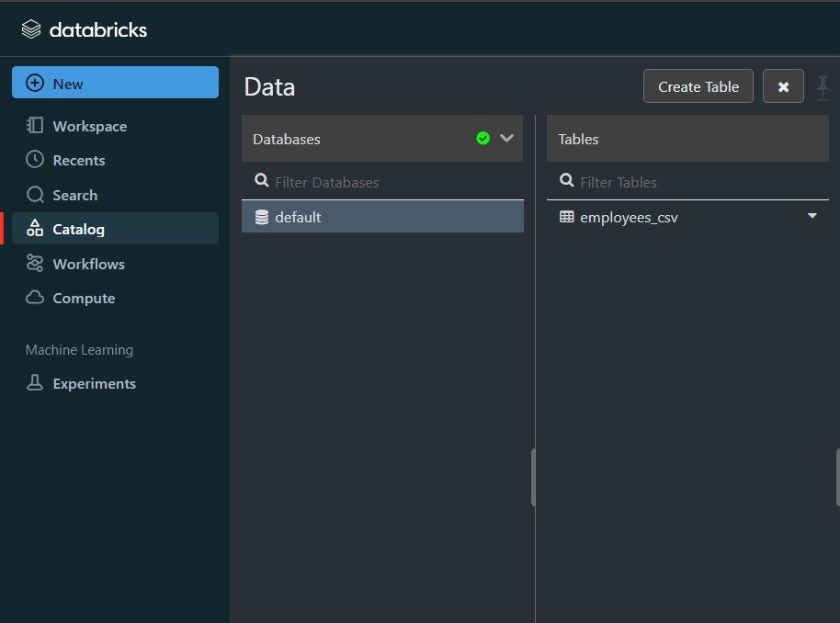Click the Recents clock icon
This screenshot has height=623, width=840.
35,160
